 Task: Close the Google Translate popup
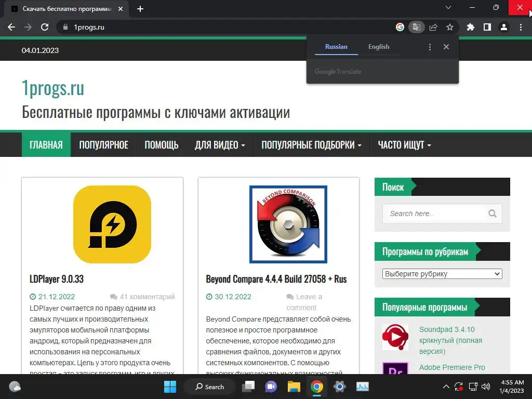(x=446, y=47)
